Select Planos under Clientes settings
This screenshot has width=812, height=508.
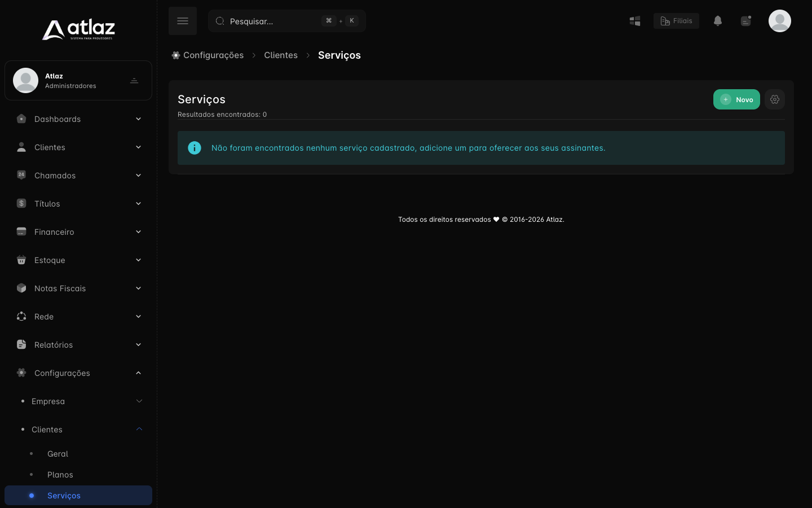click(78, 474)
